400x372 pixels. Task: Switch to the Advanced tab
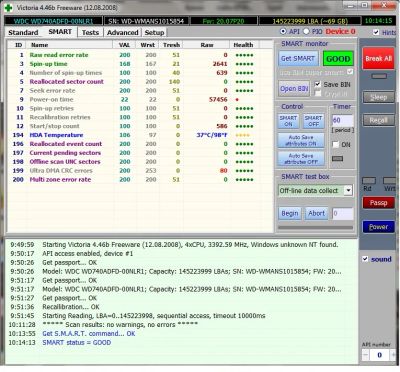123,32
